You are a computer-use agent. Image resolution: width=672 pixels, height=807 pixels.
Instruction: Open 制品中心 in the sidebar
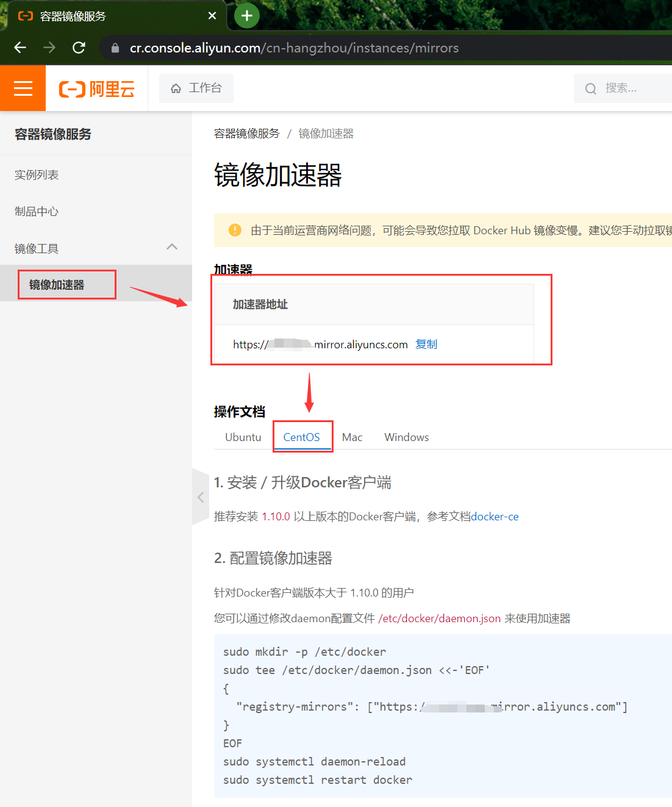(x=37, y=212)
